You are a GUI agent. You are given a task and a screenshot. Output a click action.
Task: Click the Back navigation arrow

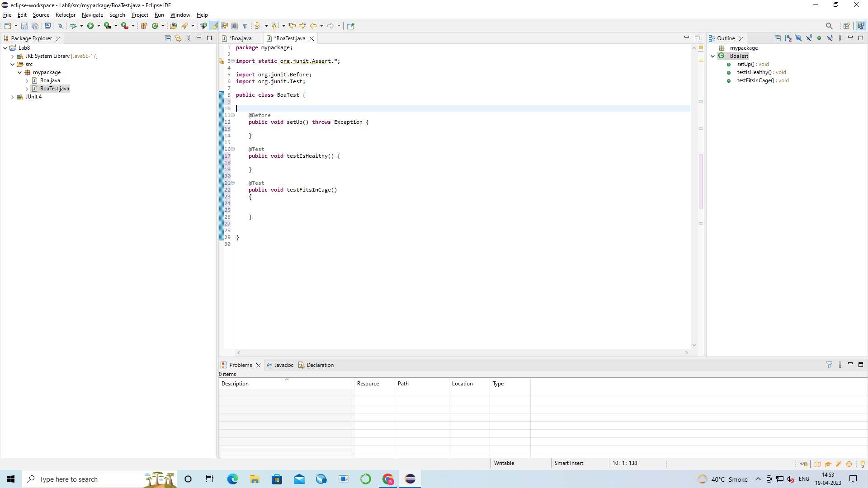pos(313,26)
